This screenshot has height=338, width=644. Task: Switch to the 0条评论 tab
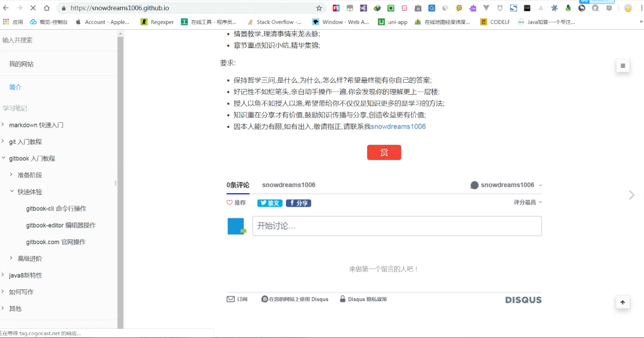tap(238, 185)
